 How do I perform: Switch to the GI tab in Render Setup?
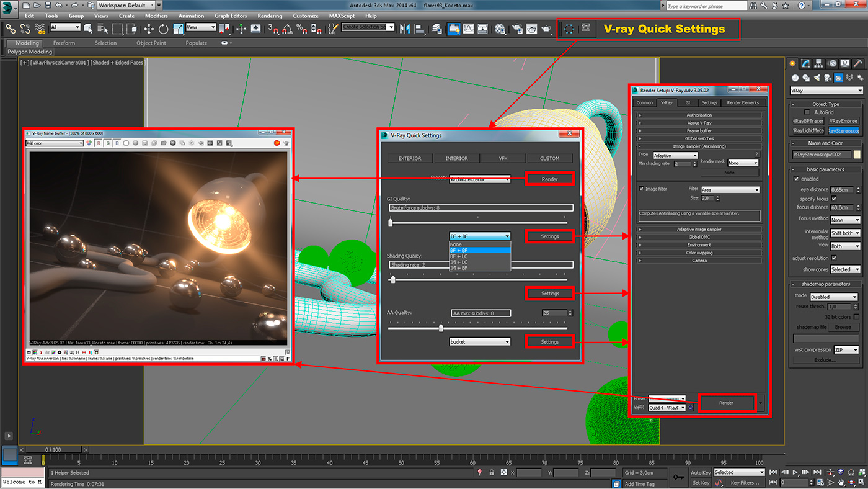coord(688,103)
